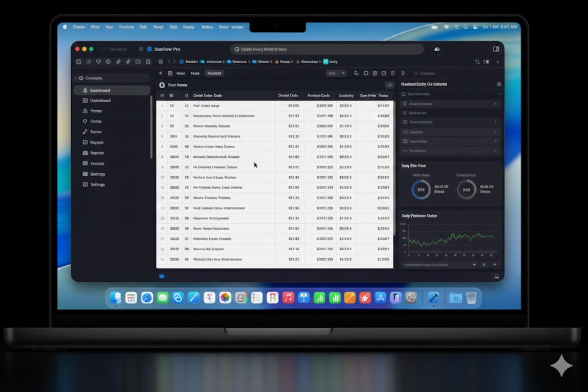The height and width of the screenshot is (392, 588).
Task: Select the Dashboard item in the left sidebar
Action: 100,100
